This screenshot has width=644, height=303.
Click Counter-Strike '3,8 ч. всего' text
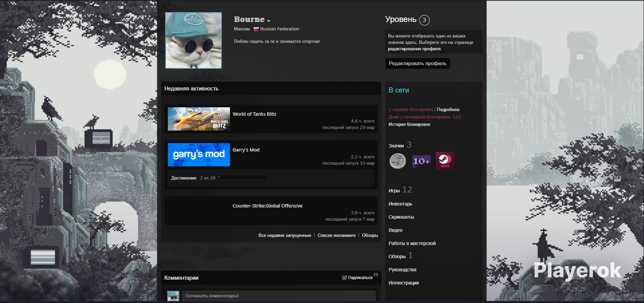(362, 213)
